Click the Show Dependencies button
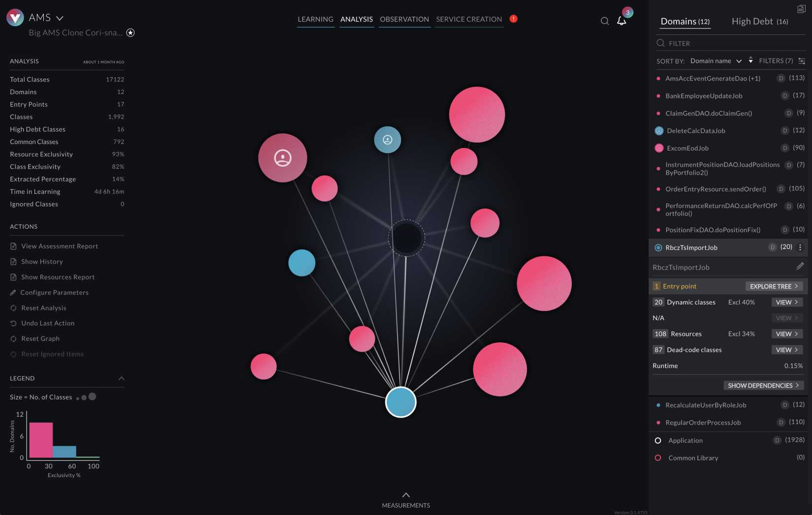812x515 pixels. coord(763,386)
